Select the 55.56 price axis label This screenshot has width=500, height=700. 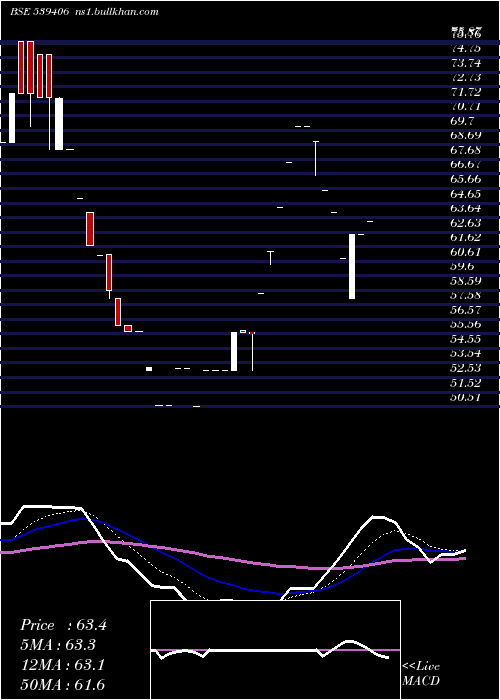click(x=466, y=325)
